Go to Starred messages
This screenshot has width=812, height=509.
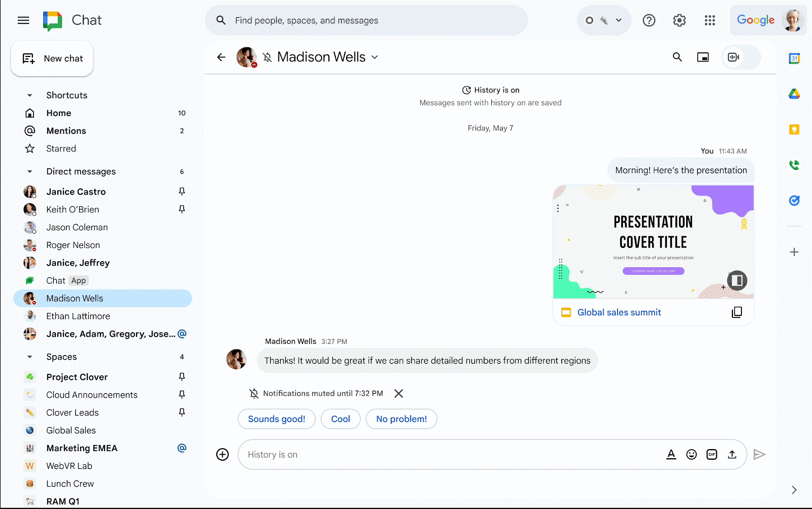tap(61, 149)
